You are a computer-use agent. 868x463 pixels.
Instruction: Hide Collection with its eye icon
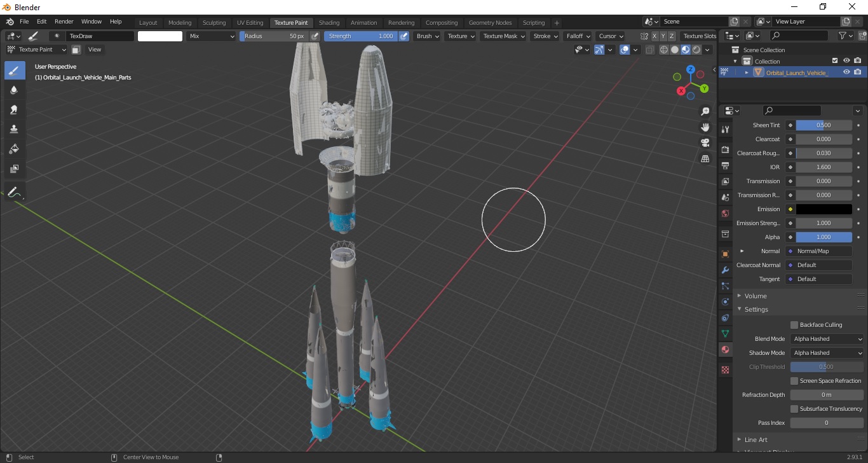click(x=846, y=61)
